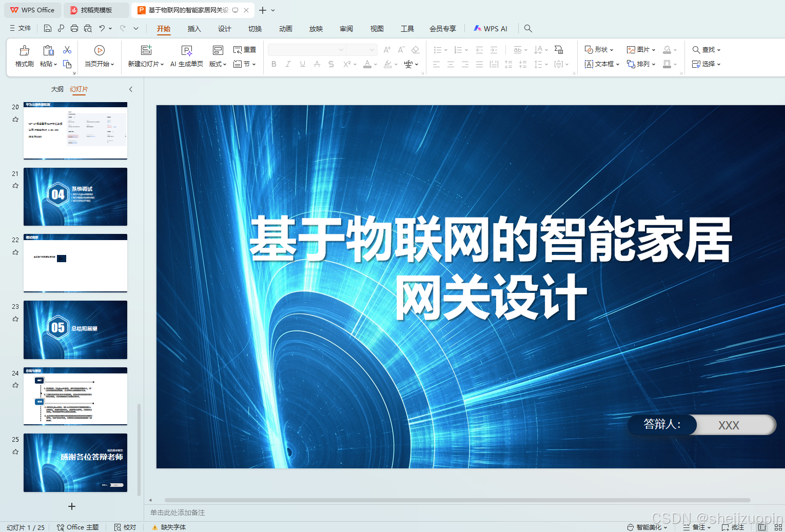Toggle justify text alignment

click(x=479, y=64)
